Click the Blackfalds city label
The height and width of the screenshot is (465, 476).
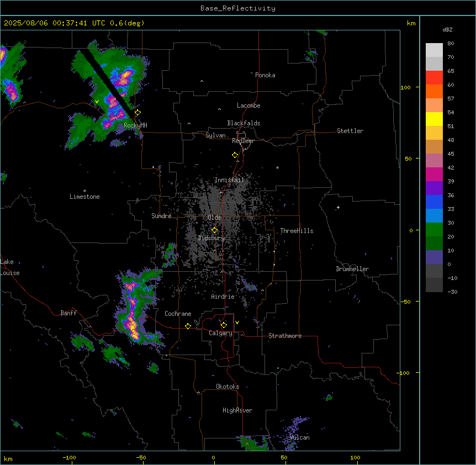click(x=244, y=123)
